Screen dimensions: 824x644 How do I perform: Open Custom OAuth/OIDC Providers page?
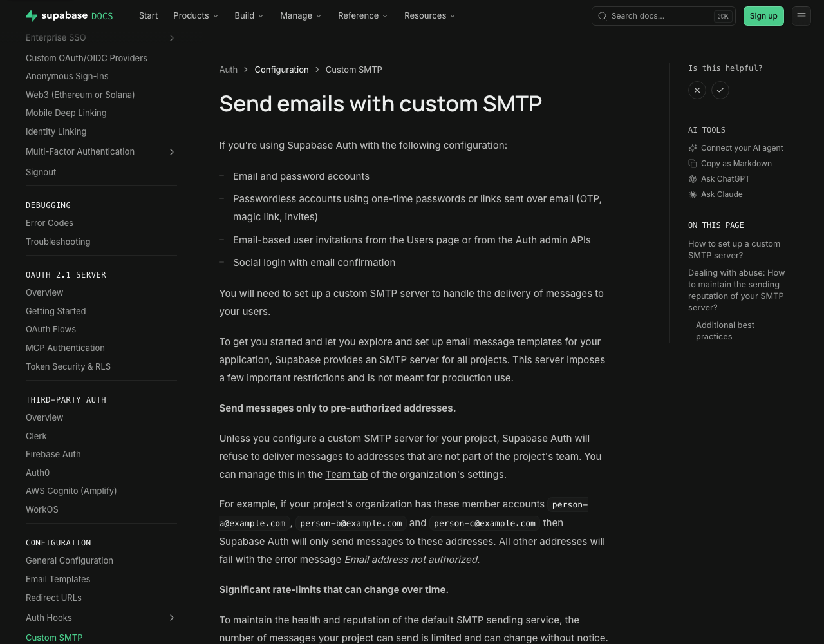86,58
